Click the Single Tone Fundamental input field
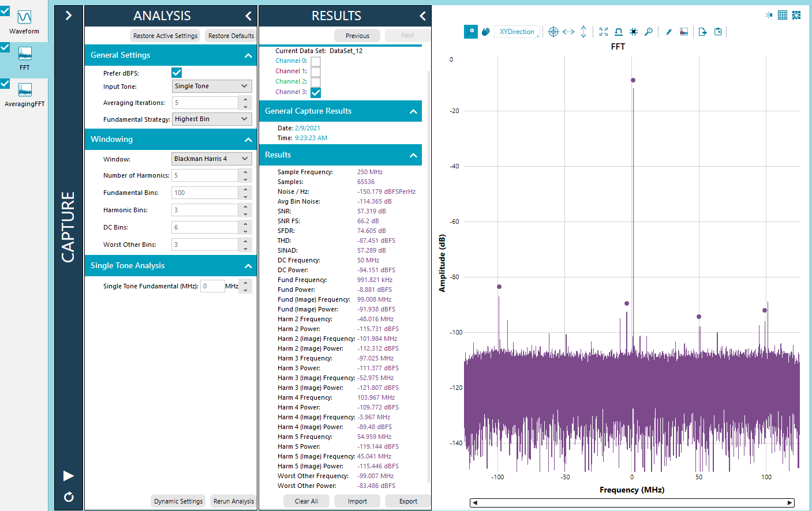Image resolution: width=812 pixels, height=511 pixels. [x=212, y=286]
